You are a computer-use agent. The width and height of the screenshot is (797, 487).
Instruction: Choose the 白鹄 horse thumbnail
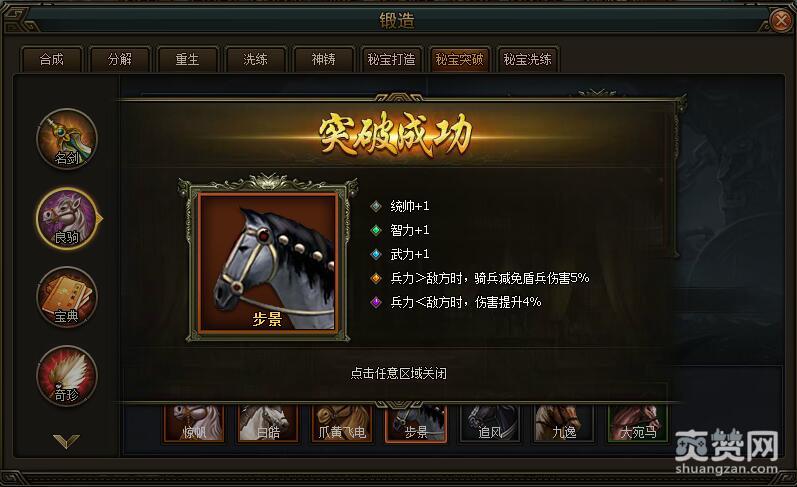pyautogui.click(x=268, y=423)
